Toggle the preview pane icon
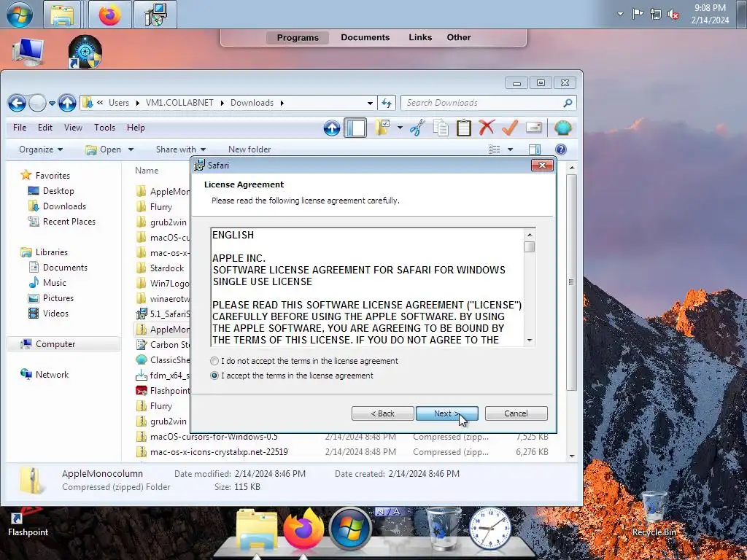 pyautogui.click(x=535, y=149)
